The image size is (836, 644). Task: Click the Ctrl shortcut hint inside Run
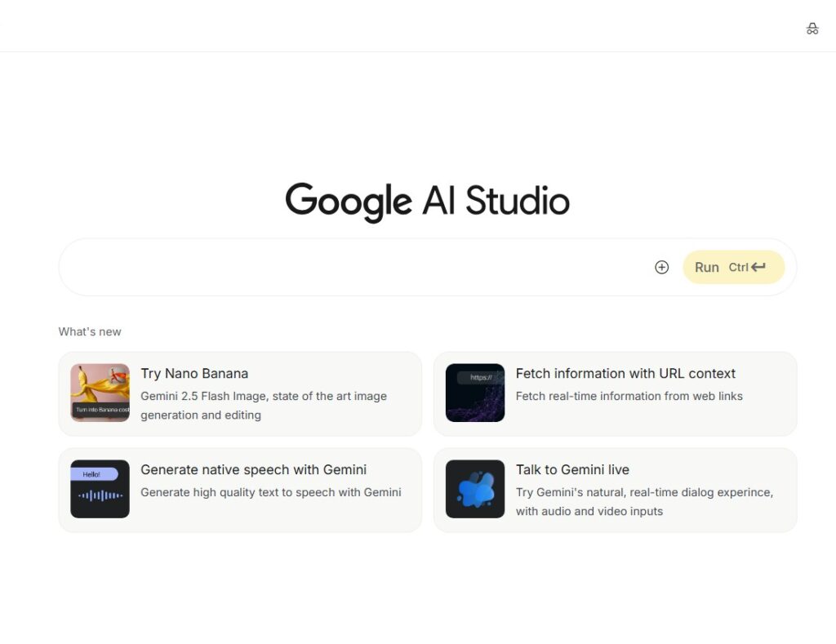738,267
